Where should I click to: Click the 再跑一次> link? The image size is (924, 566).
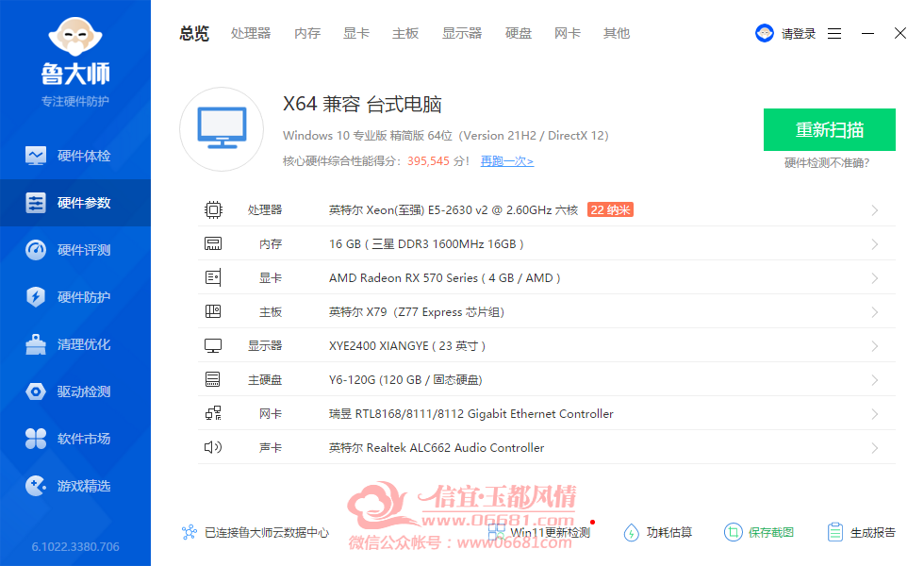(507, 161)
